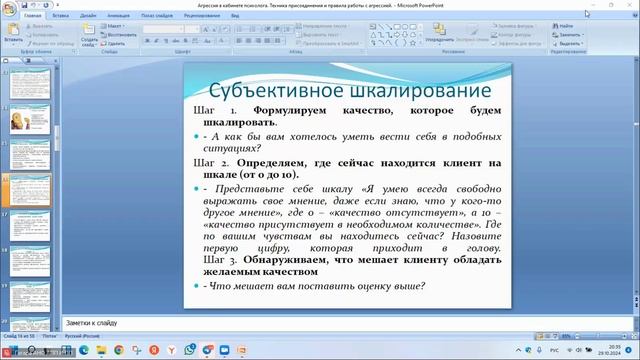640x360 pixels.
Task: Open the Clipboard (Буфер обмена) dialog launcher
Action: click(x=74, y=52)
